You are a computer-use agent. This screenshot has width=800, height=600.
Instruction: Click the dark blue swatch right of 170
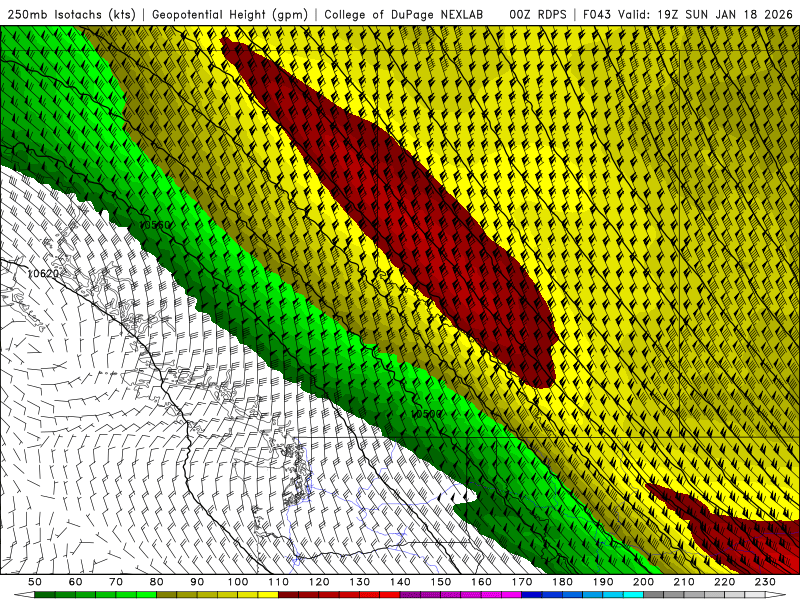532,595
